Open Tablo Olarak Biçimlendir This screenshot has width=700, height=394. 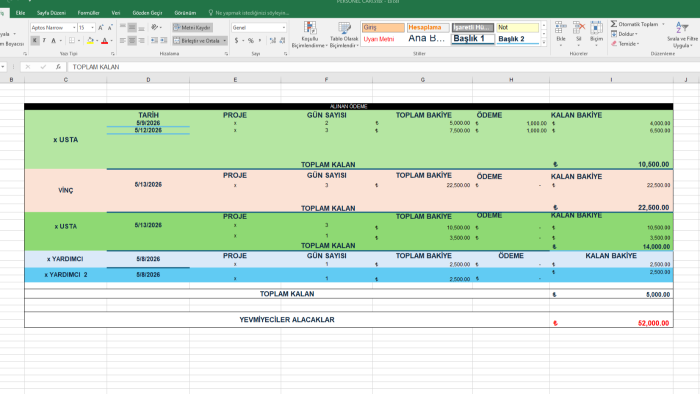(x=344, y=35)
